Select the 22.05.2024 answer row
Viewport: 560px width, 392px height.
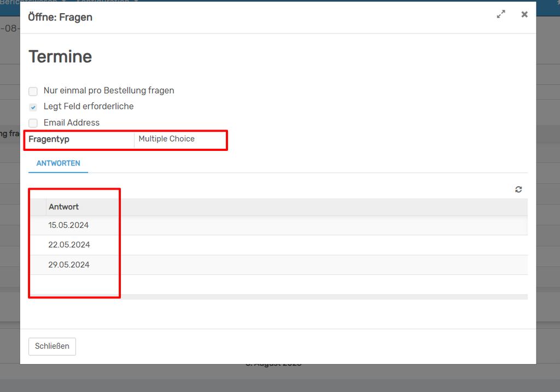coord(69,245)
